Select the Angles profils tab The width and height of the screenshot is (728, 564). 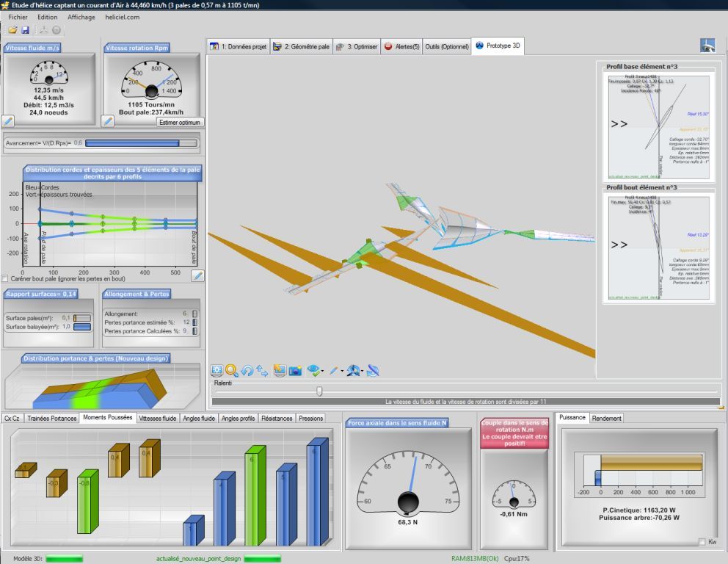tap(239, 418)
